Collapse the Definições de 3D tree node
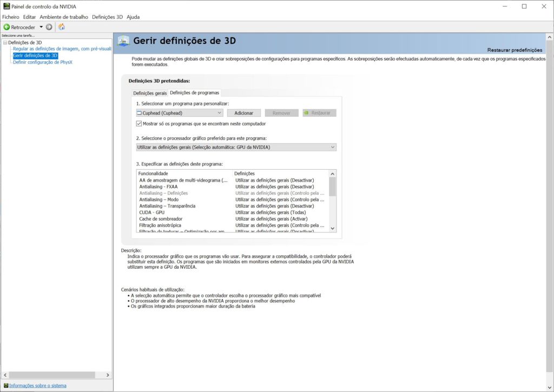Viewport: 554px width, 392px height. pyautogui.click(x=5, y=43)
